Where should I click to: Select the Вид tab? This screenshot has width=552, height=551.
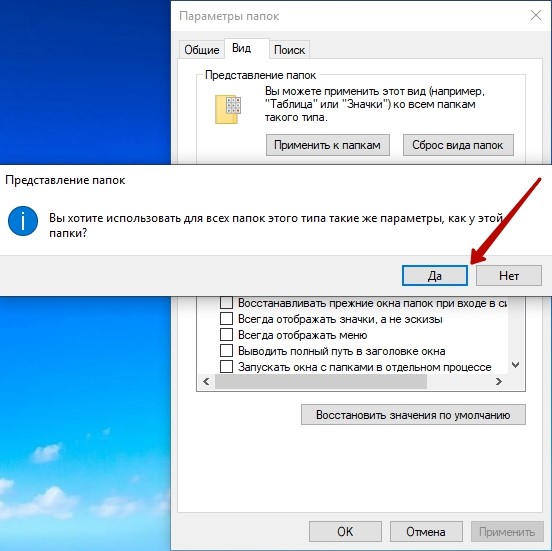(x=246, y=48)
